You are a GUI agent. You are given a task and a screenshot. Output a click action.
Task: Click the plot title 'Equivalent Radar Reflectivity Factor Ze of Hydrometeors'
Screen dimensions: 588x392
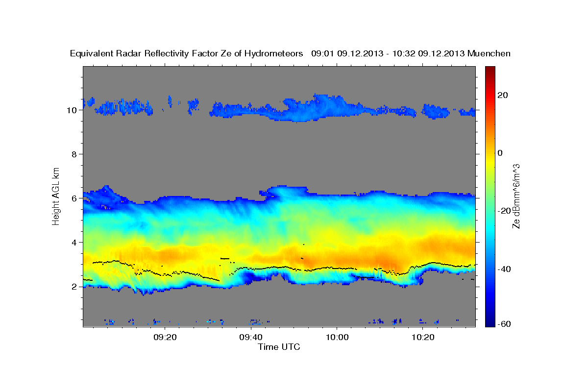coord(187,53)
